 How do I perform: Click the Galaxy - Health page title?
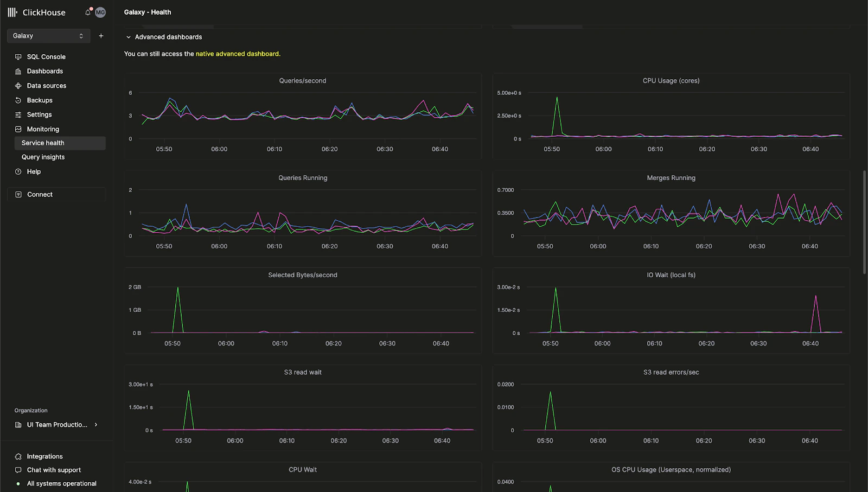pyautogui.click(x=148, y=12)
